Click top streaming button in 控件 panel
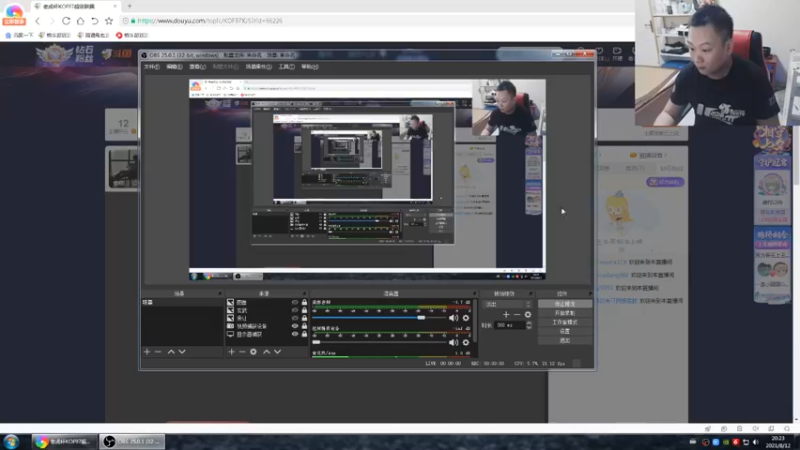 coord(565,304)
